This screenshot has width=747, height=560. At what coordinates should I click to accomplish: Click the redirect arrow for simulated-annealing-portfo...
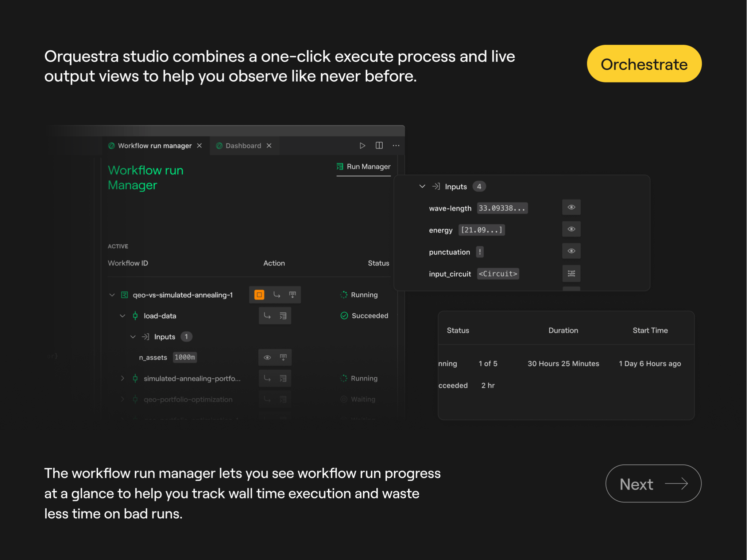(x=267, y=378)
